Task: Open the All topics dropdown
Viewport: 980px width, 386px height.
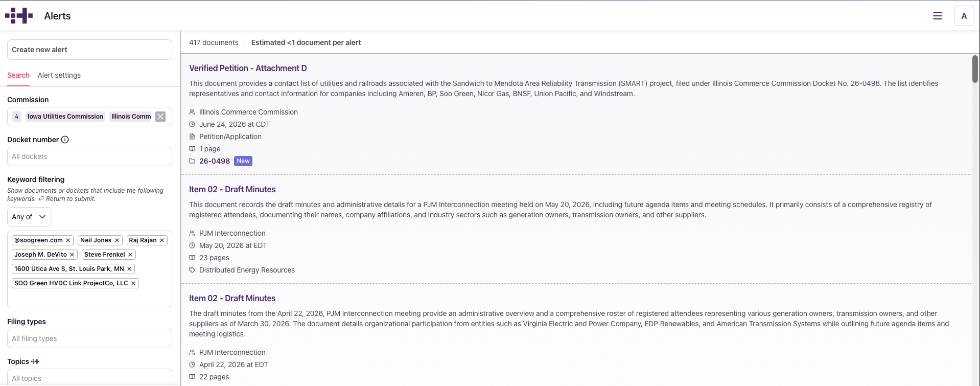Action: [89, 377]
